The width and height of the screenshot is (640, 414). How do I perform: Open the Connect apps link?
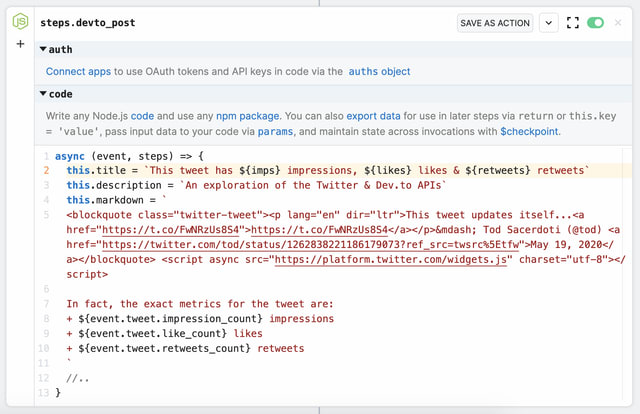pos(78,71)
